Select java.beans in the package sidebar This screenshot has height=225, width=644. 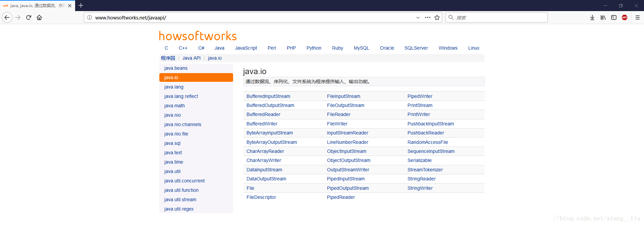(196, 68)
